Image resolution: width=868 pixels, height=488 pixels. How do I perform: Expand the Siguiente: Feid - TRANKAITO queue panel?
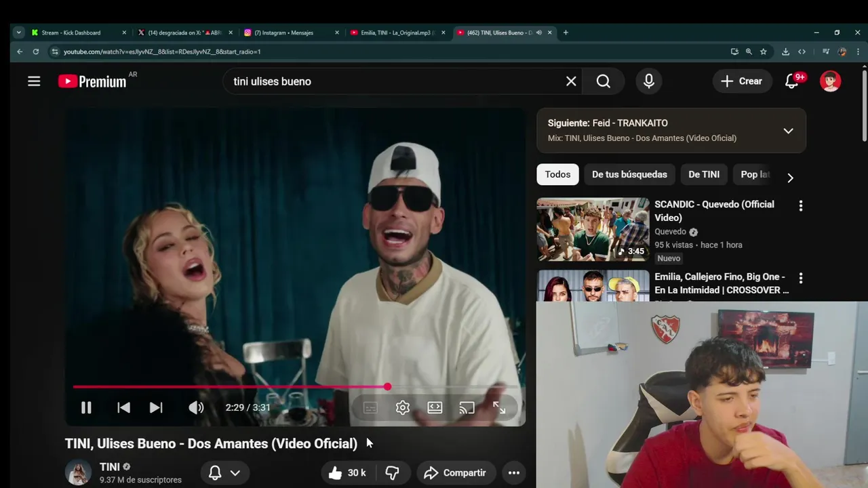coord(788,131)
